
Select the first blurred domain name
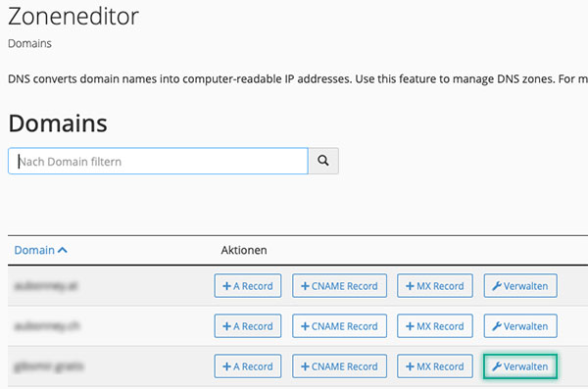pos(46,286)
